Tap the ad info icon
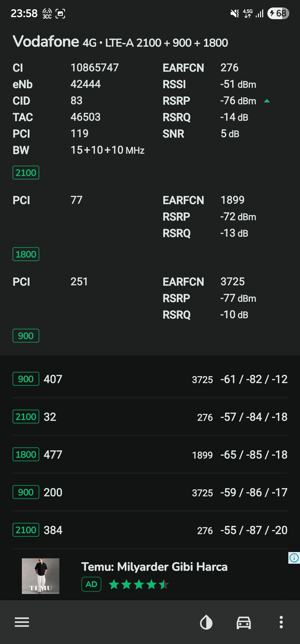The width and height of the screenshot is (300, 644). click(x=294, y=558)
